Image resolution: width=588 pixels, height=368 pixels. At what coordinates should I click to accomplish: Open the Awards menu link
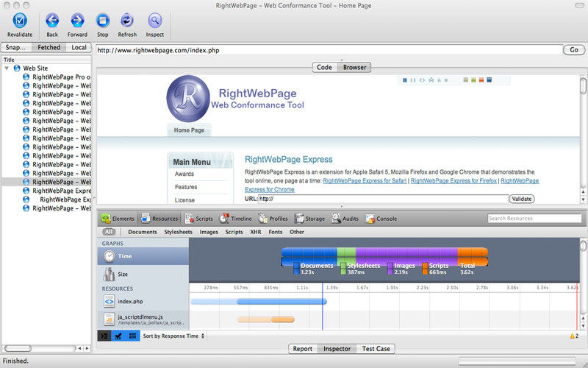(184, 174)
